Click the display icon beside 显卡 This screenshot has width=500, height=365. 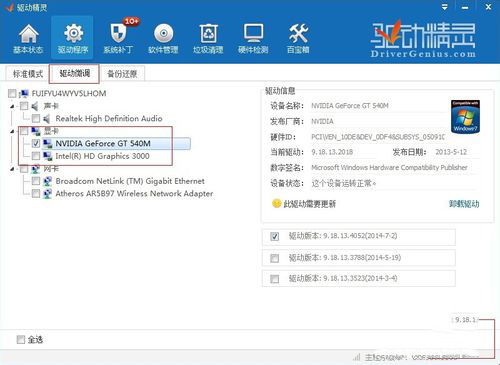35,131
